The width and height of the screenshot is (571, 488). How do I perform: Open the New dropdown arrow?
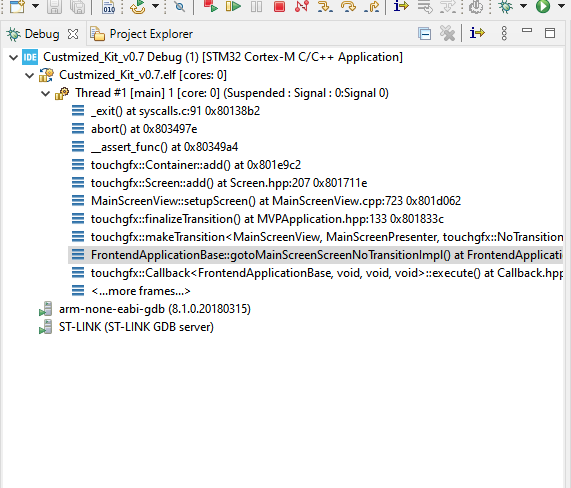pos(36,6)
